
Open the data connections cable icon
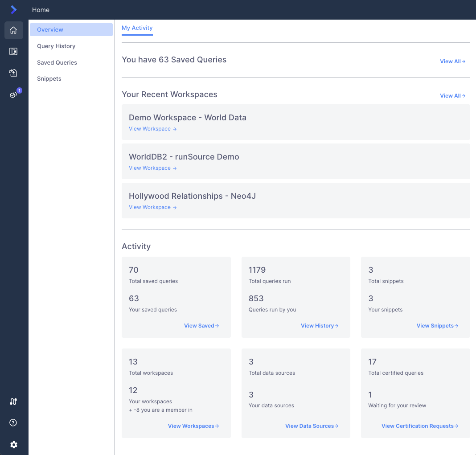click(14, 402)
